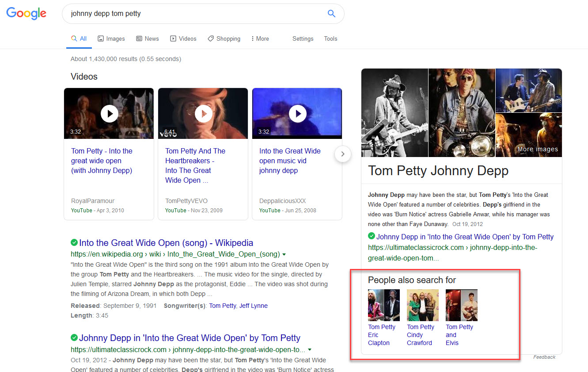Click green checkmark beside Wikipedia result
Screen dimensions: 588x372
click(x=74, y=242)
